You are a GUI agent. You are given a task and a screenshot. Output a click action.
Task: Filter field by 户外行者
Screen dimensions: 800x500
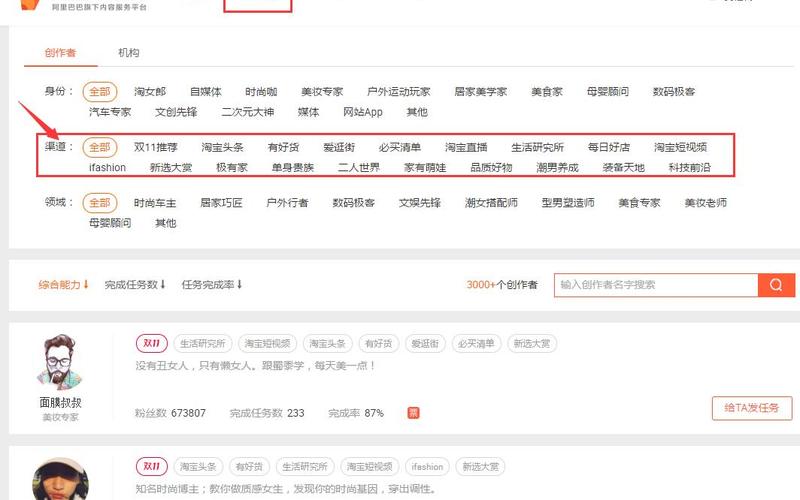pyautogui.click(x=287, y=203)
